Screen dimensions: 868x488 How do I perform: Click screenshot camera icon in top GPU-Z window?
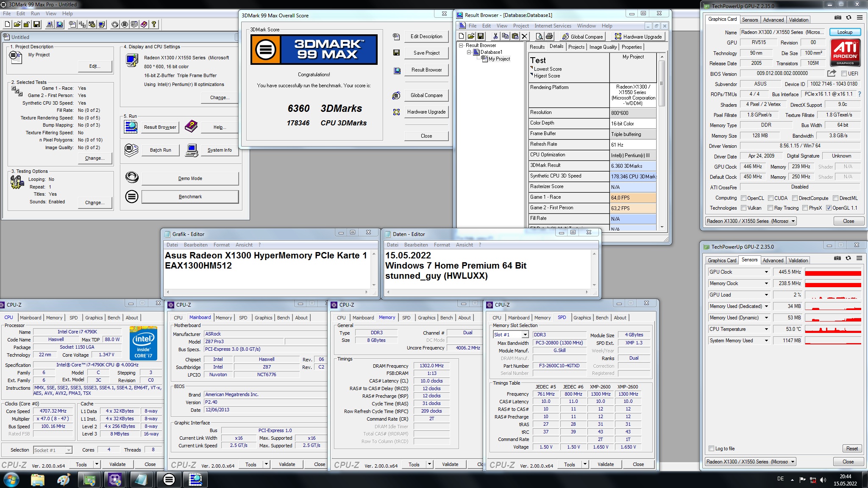[838, 17]
